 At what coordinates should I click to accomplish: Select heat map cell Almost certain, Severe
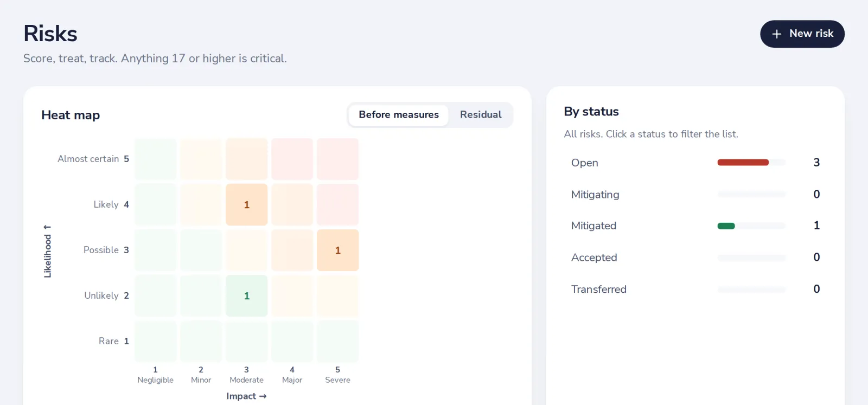click(338, 159)
